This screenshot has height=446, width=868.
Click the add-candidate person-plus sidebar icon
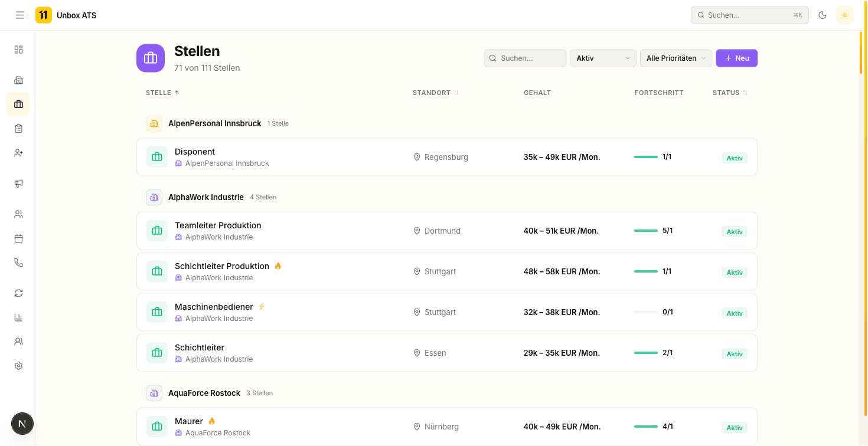18,153
